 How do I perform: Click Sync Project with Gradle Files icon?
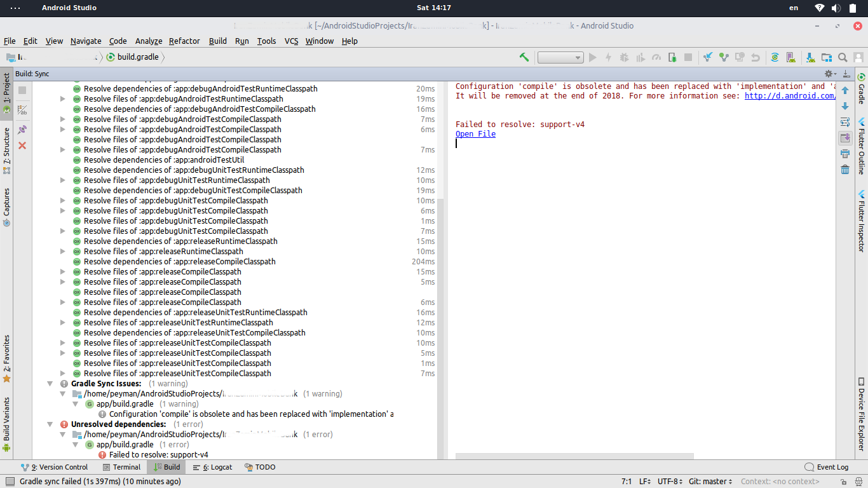tap(775, 57)
